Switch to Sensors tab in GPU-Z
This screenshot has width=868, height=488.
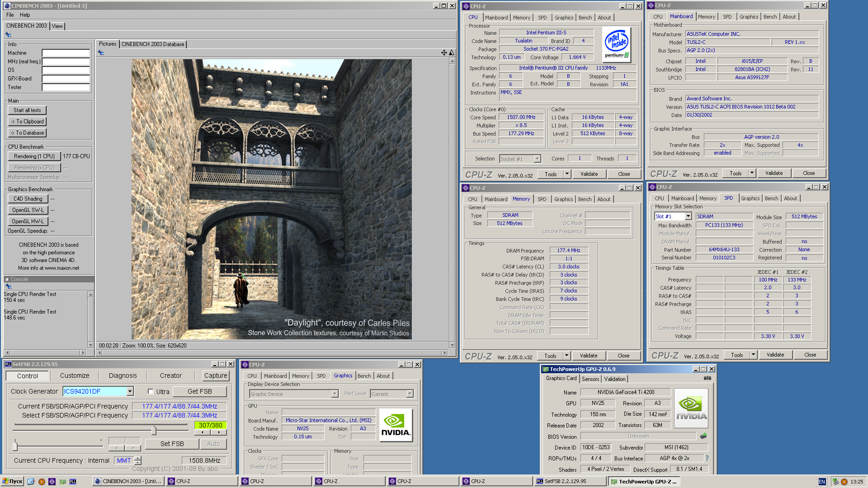(x=590, y=379)
